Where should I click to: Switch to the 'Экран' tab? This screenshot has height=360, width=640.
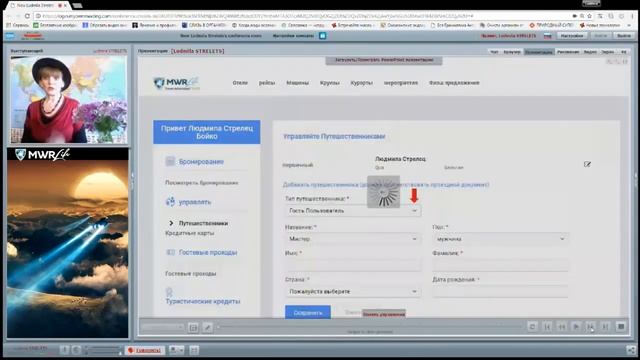(x=607, y=52)
